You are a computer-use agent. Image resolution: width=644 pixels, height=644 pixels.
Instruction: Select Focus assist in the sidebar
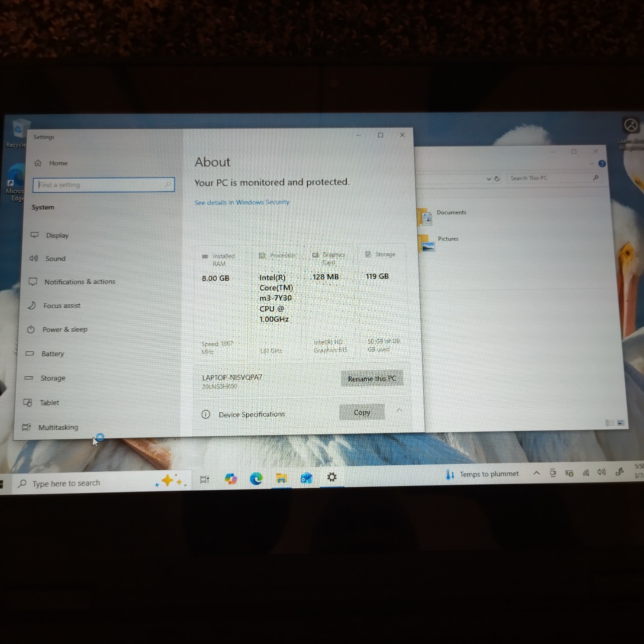[54, 305]
